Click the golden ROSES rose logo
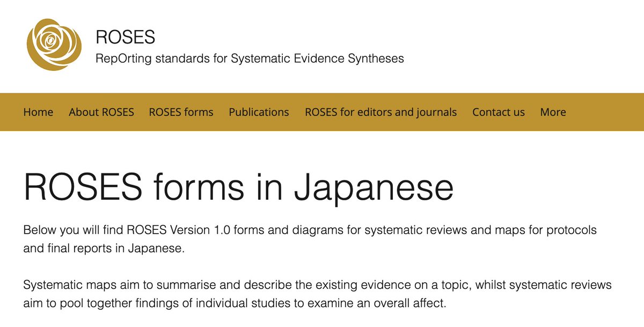This screenshot has height=327, width=644. tap(54, 45)
